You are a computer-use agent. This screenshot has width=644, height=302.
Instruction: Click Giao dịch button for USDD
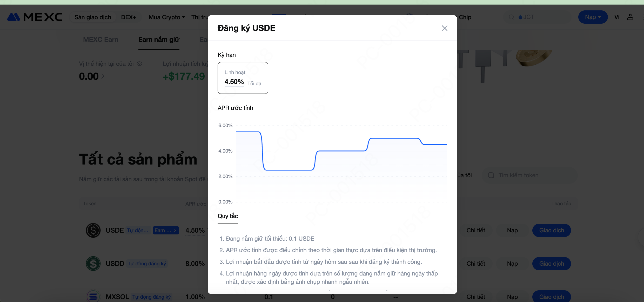pos(552,264)
